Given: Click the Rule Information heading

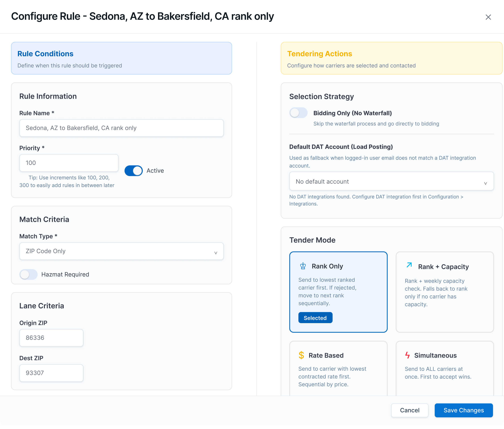Looking at the screenshot, I should pyautogui.click(x=48, y=96).
